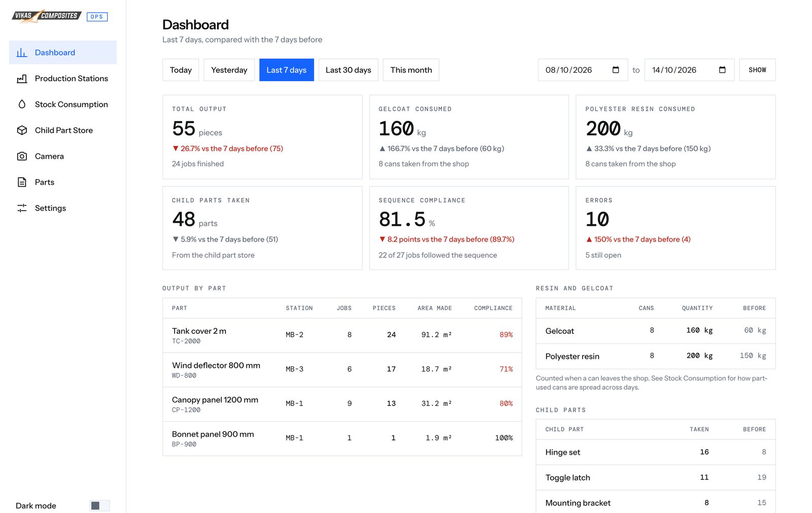Click the Mounting bracket child part row

point(656,503)
